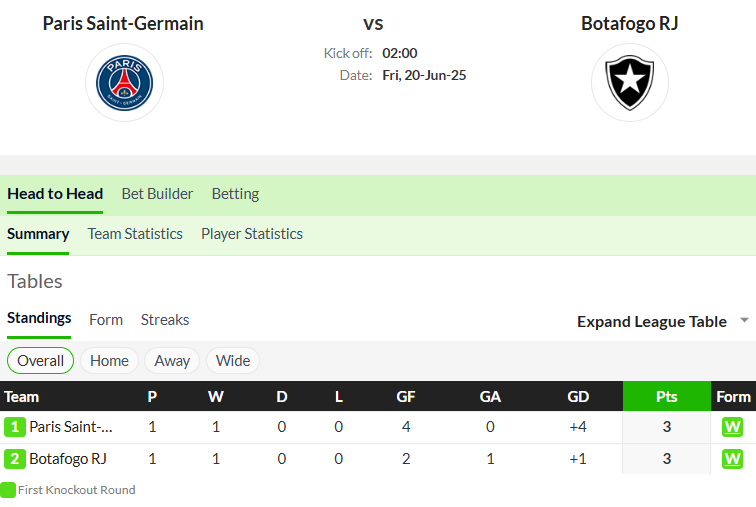The image size is (756, 507).
Task: Expand the league table dropdown arrow
Action: coord(744,320)
